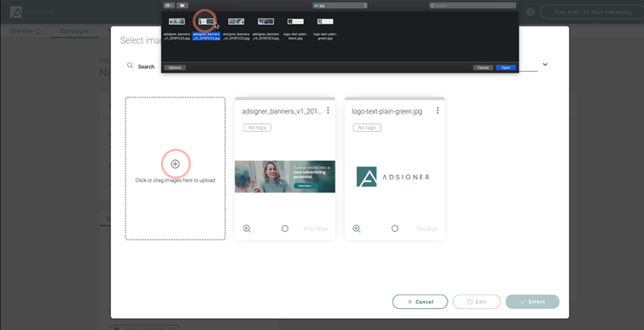Click the file dialog Search field
This screenshot has width=644, height=330.
(x=473, y=6)
